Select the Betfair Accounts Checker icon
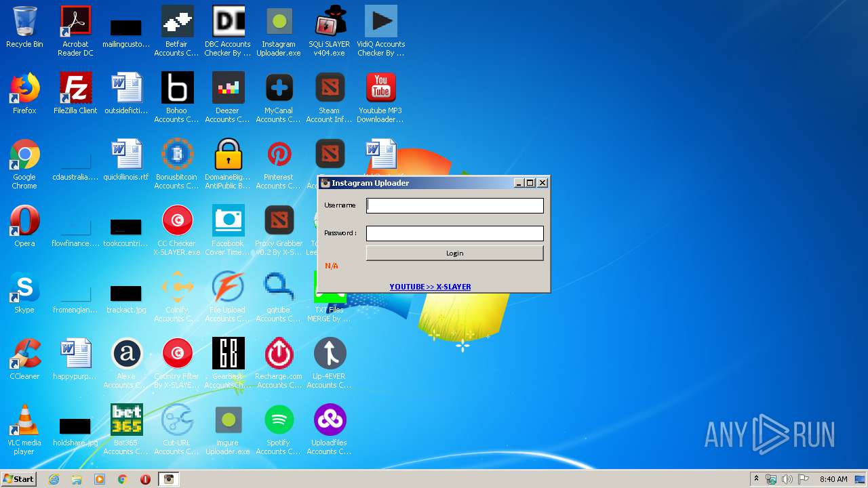The height and width of the screenshot is (488, 868). [x=177, y=30]
